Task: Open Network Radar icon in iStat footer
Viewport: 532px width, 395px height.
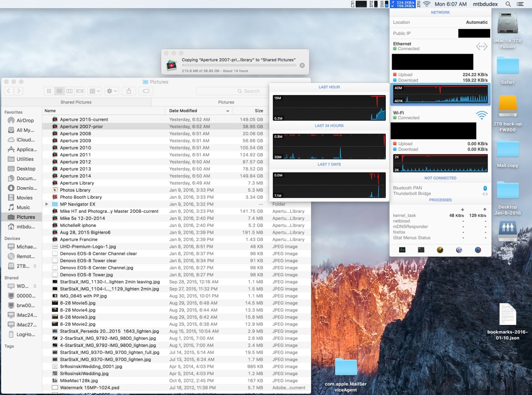Action: tap(440, 250)
